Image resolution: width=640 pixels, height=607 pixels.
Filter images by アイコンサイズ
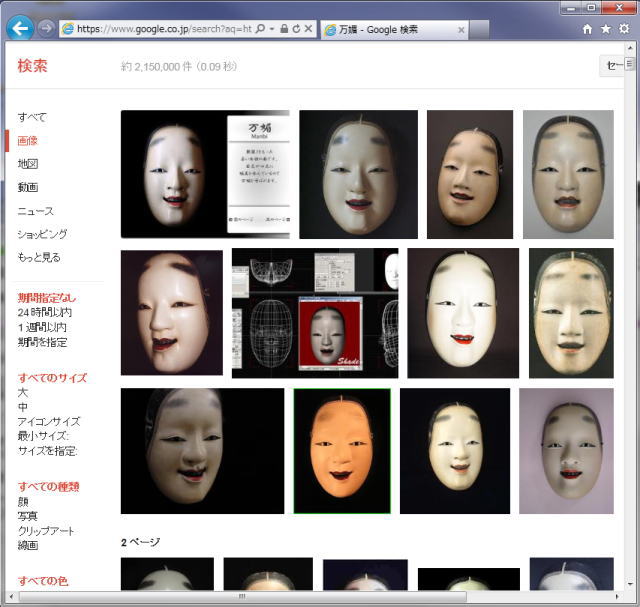[x=49, y=421]
